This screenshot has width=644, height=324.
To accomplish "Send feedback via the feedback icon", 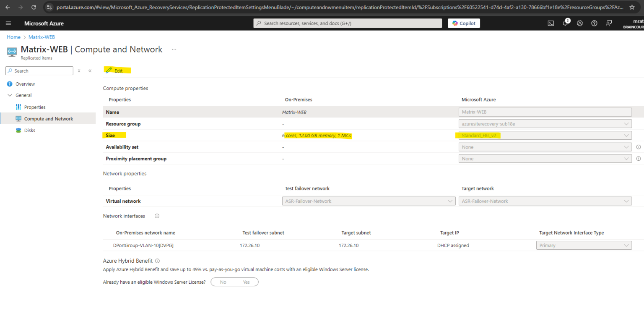I will [x=609, y=23].
